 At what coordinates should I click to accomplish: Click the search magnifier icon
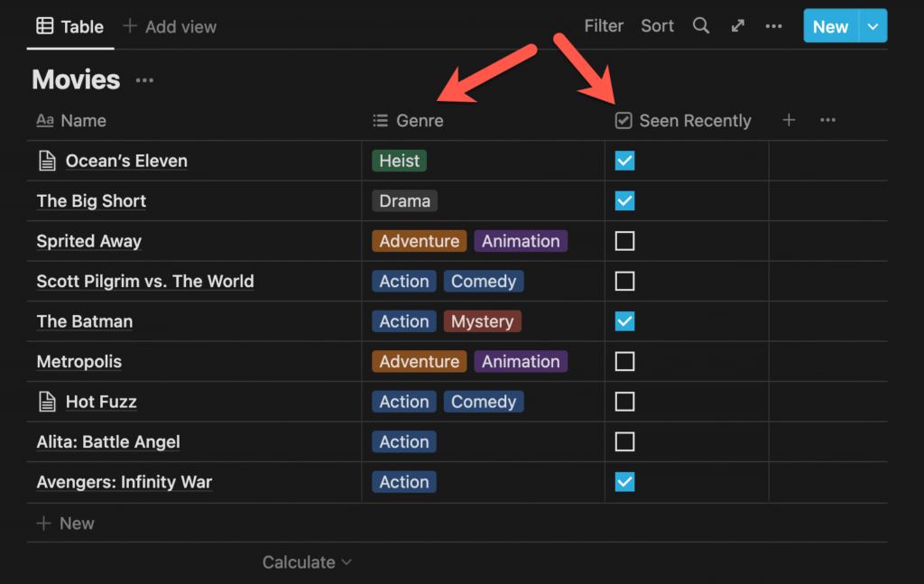701,26
